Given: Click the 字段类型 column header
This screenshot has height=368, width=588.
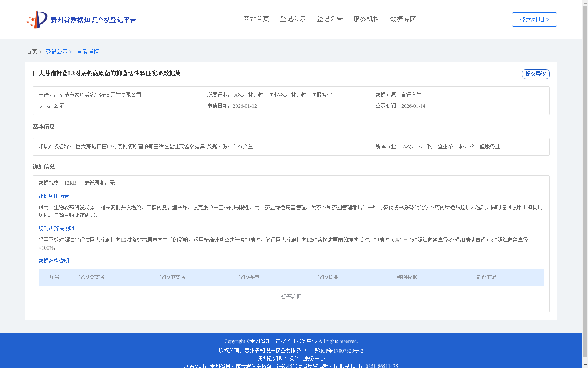Looking at the screenshot, I should tap(249, 277).
